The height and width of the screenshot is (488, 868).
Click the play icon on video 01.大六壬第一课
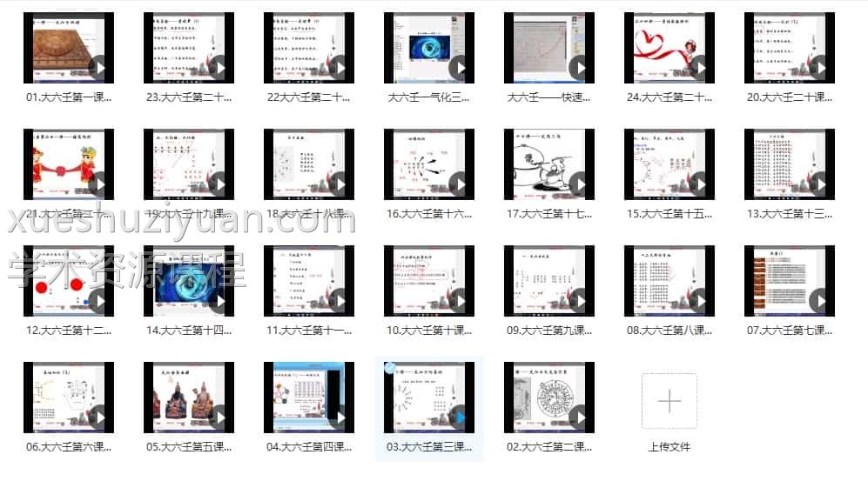[98, 68]
